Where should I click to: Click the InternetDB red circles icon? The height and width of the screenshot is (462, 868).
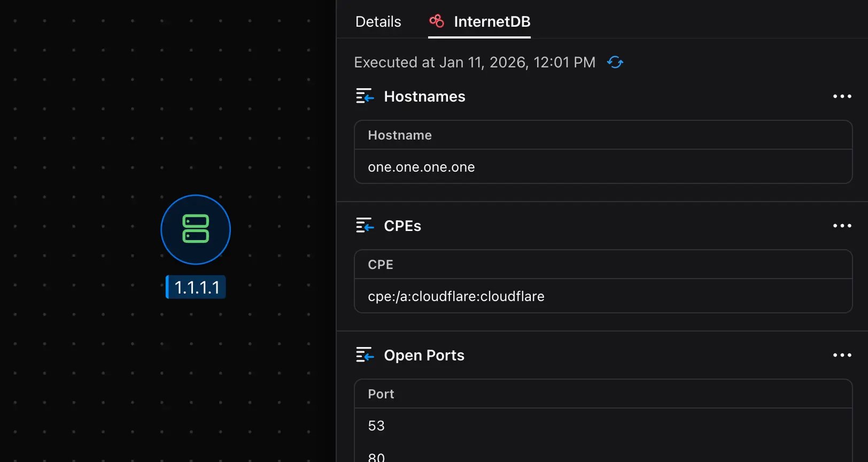(x=437, y=21)
